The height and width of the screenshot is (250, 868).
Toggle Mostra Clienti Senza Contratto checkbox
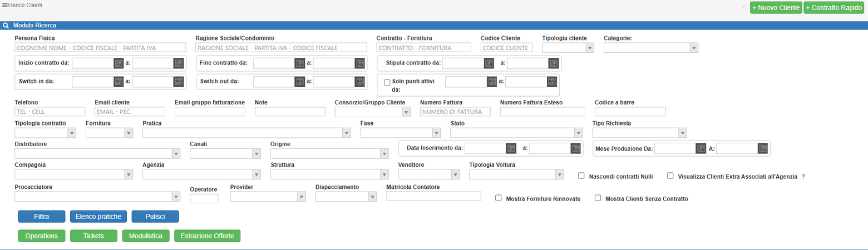click(598, 198)
